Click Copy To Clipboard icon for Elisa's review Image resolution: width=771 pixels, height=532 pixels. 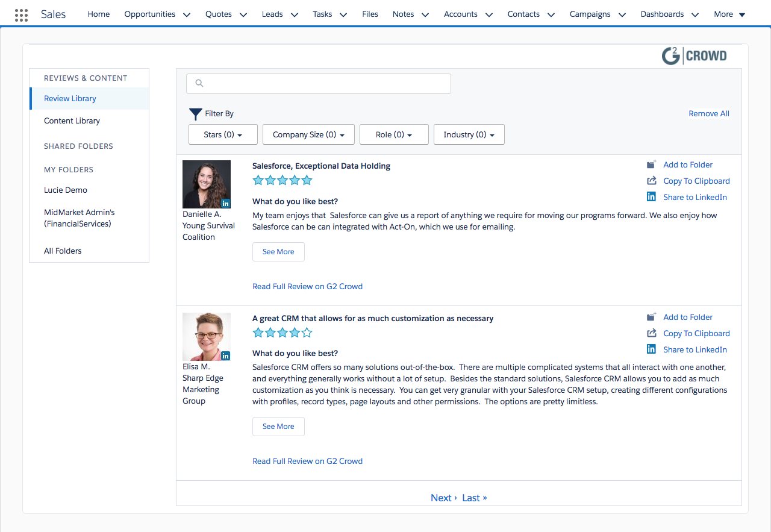pos(651,333)
